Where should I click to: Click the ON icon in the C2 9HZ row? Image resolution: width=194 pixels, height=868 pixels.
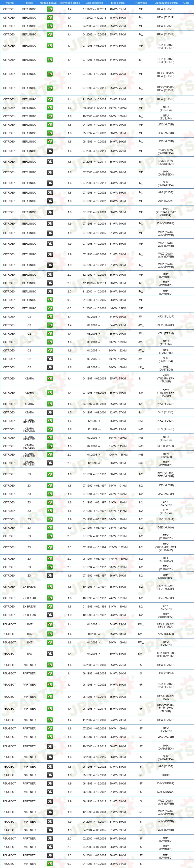click(50, 359)
